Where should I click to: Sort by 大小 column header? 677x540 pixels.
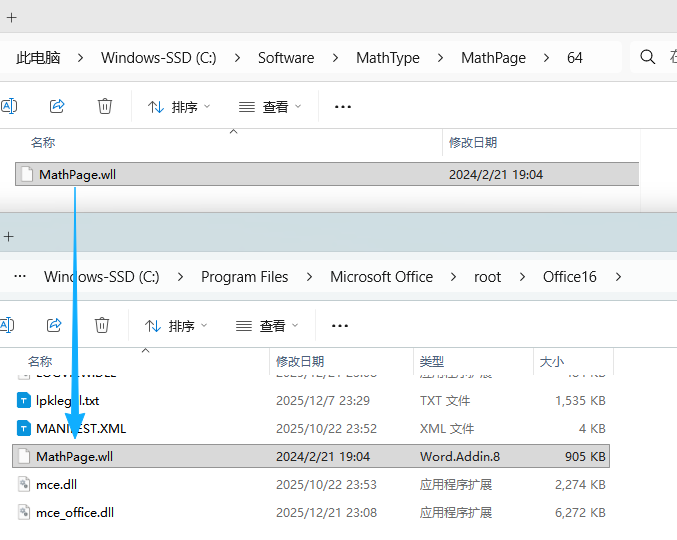coord(552,361)
